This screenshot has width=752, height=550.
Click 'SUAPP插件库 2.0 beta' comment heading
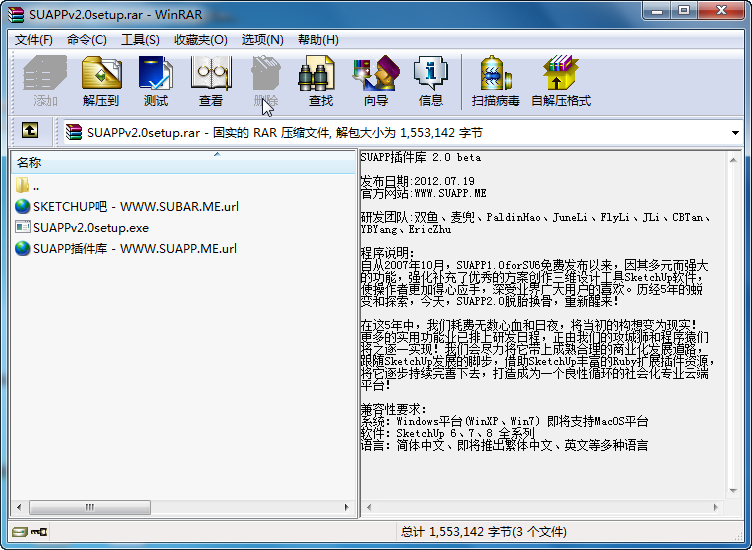pos(421,157)
